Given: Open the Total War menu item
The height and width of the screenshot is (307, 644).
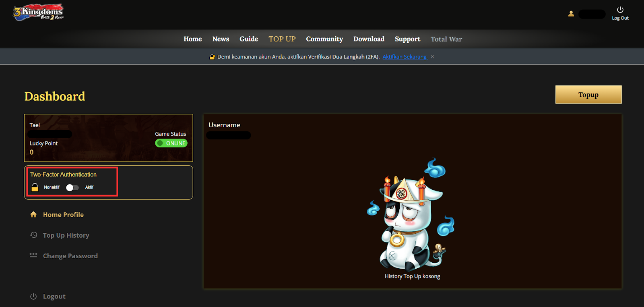Looking at the screenshot, I should [x=446, y=39].
